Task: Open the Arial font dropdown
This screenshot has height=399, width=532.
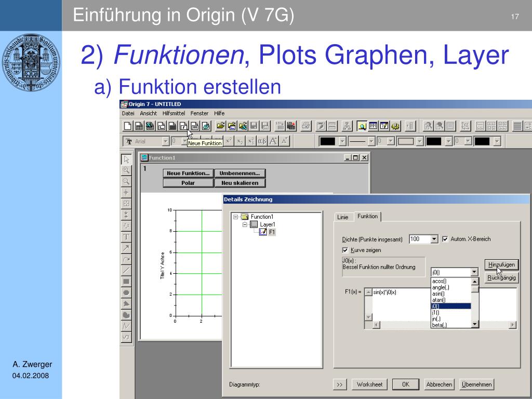Action: [166, 141]
